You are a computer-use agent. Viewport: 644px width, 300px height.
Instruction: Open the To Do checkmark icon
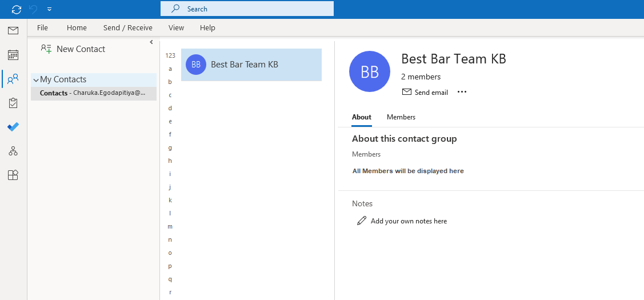(x=13, y=127)
